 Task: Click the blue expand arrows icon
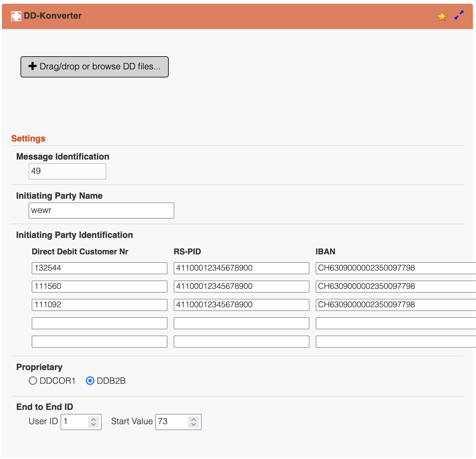click(459, 15)
